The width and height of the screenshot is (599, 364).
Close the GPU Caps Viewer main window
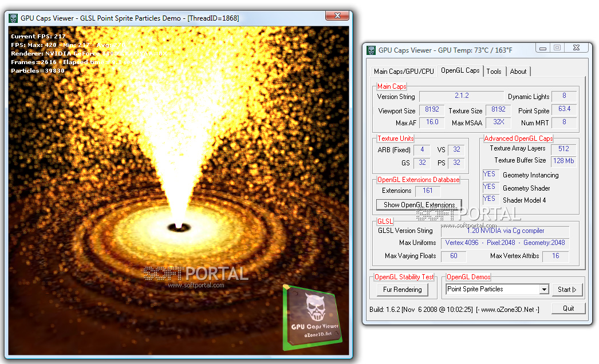coord(577,48)
